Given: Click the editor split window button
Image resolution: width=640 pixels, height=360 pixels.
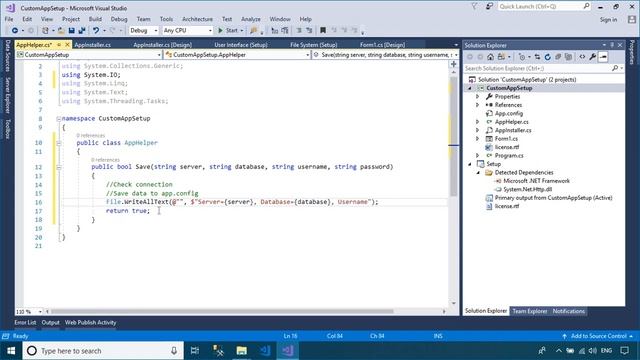Looking at the screenshot, I should [x=453, y=64].
